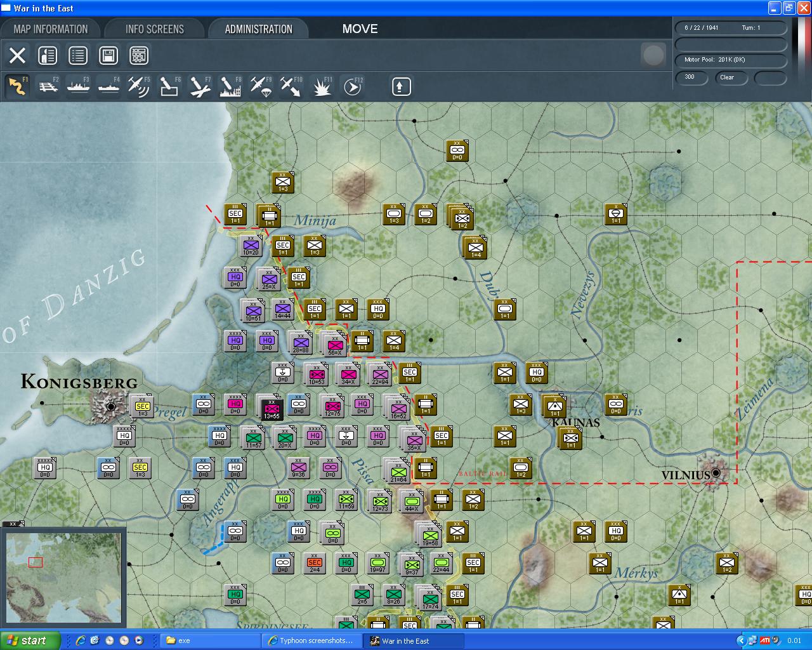Select the orange SEC unit 2=4
This screenshot has width=812, height=650.
314,563
